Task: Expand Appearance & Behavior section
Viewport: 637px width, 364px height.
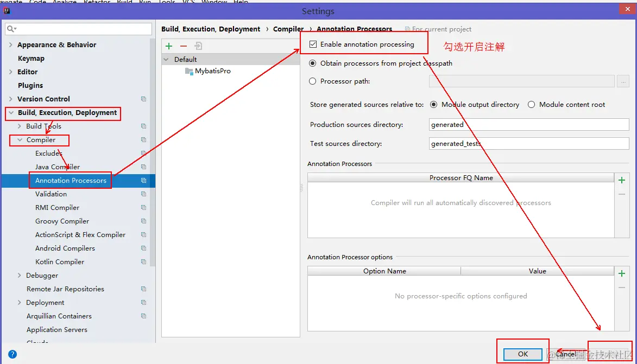Action: tap(10, 44)
